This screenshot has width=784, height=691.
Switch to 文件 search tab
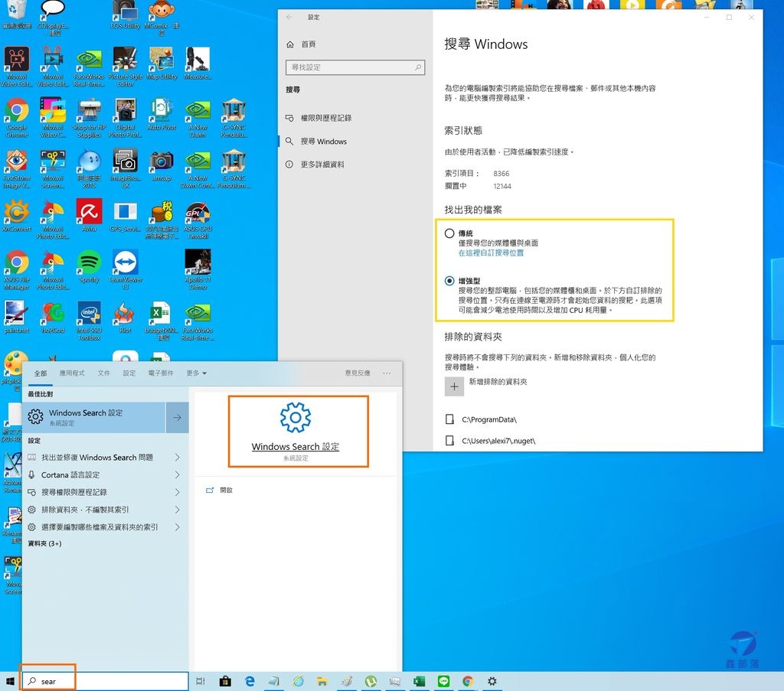point(104,373)
